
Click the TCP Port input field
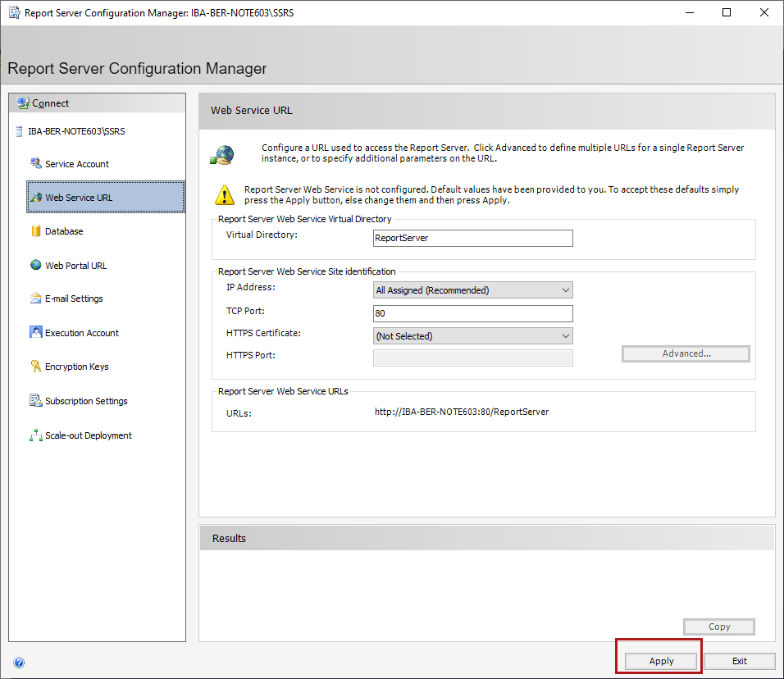(x=472, y=313)
